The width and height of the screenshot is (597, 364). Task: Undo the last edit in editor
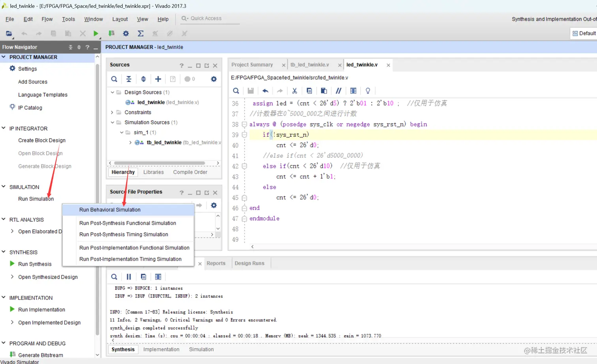click(x=265, y=91)
